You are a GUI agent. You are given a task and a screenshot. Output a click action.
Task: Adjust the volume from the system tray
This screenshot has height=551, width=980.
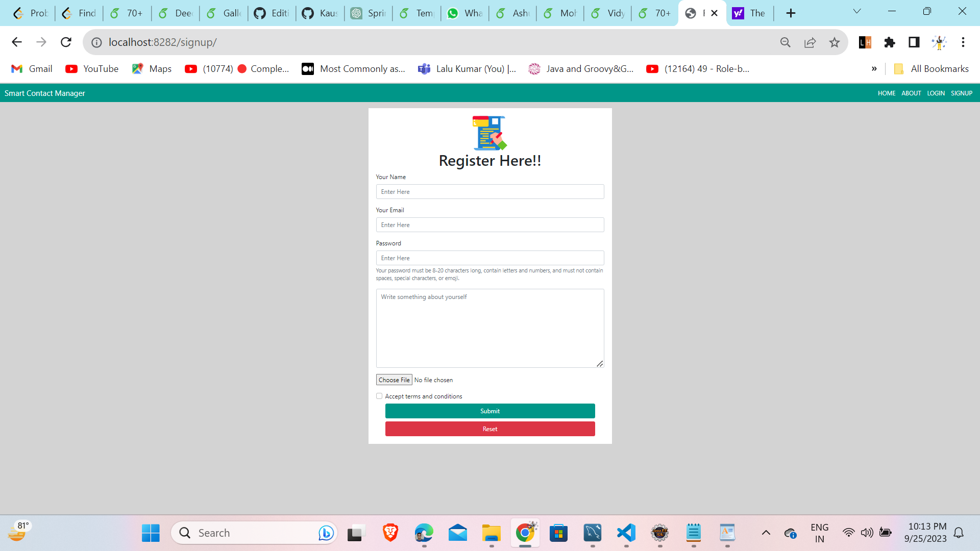pyautogui.click(x=868, y=533)
